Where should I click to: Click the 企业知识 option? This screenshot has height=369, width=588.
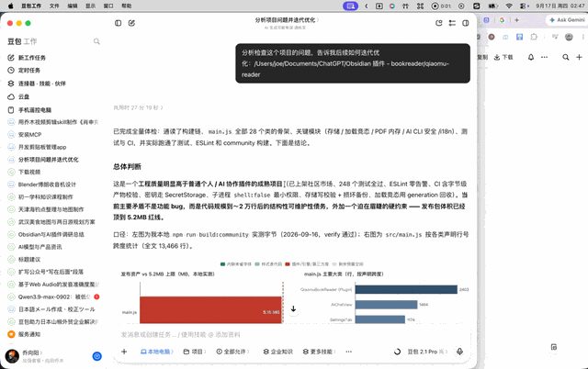click(277, 352)
